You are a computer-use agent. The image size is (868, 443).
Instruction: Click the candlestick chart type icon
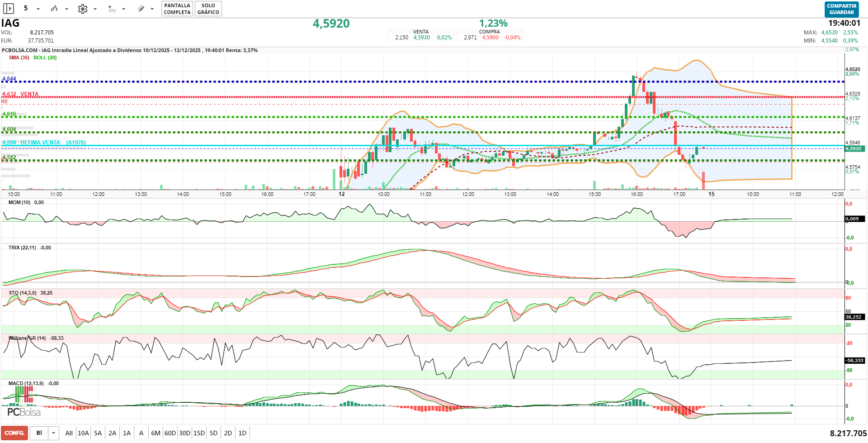point(54,9)
